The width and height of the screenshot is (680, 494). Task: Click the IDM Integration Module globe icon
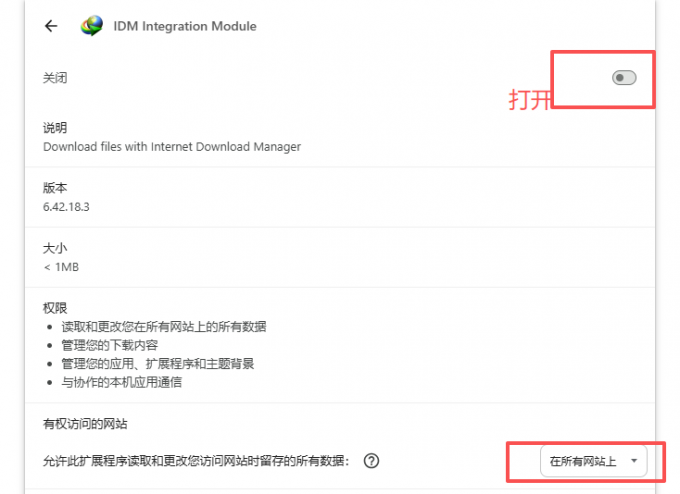click(92, 26)
